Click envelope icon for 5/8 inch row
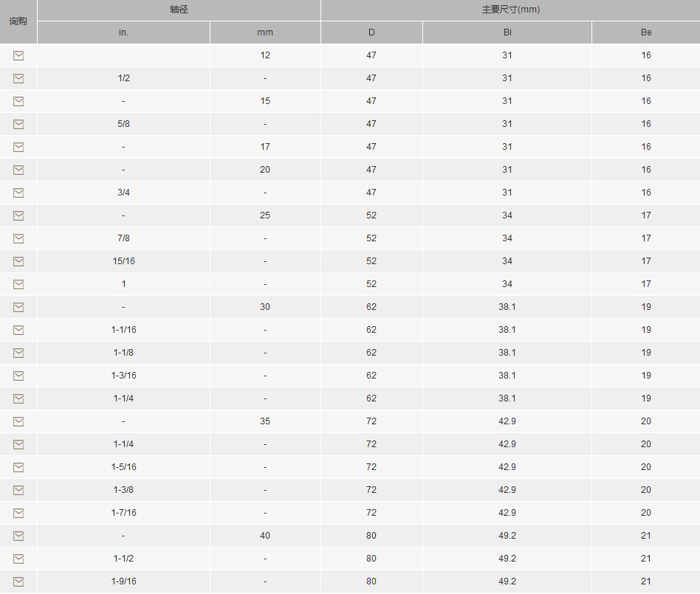Screen dimensions: 700x594 tap(18, 124)
